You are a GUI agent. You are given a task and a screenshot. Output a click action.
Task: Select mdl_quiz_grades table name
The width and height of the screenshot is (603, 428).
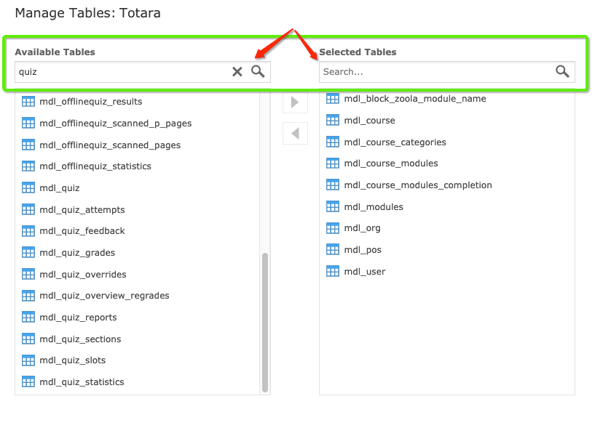coord(77,253)
